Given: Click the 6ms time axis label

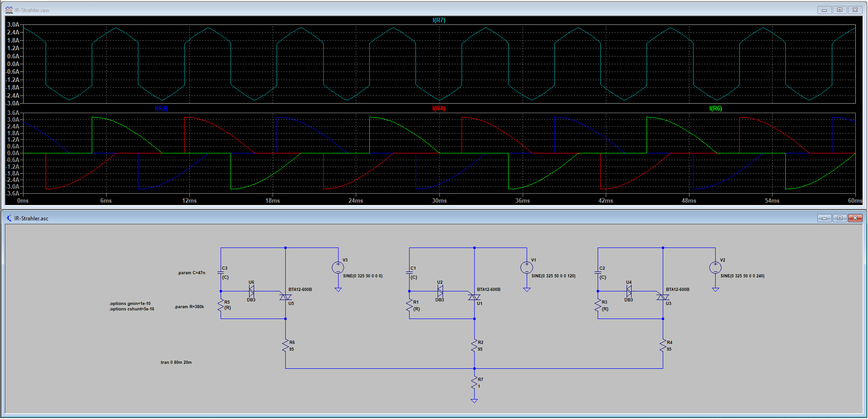Looking at the screenshot, I should point(106,201).
